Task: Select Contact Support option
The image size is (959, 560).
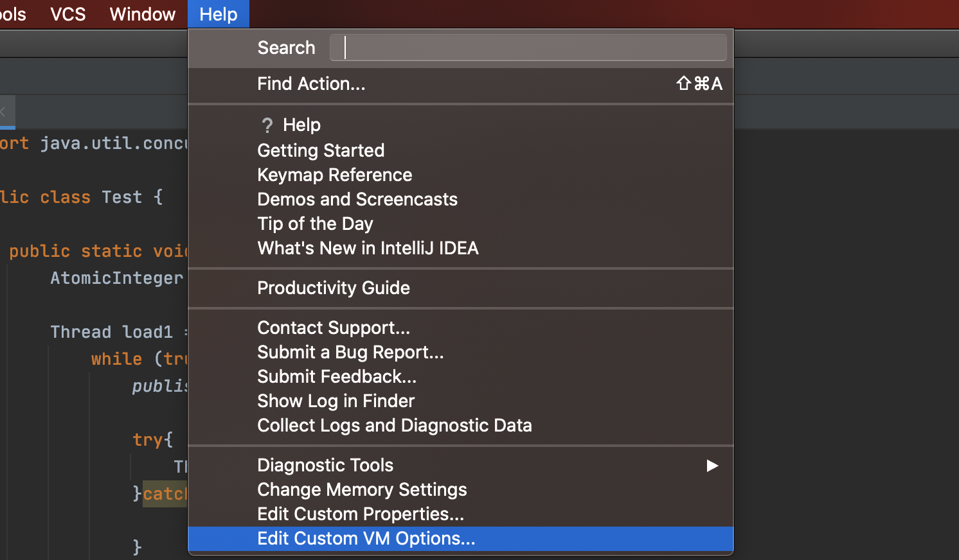Action: pyautogui.click(x=333, y=328)
